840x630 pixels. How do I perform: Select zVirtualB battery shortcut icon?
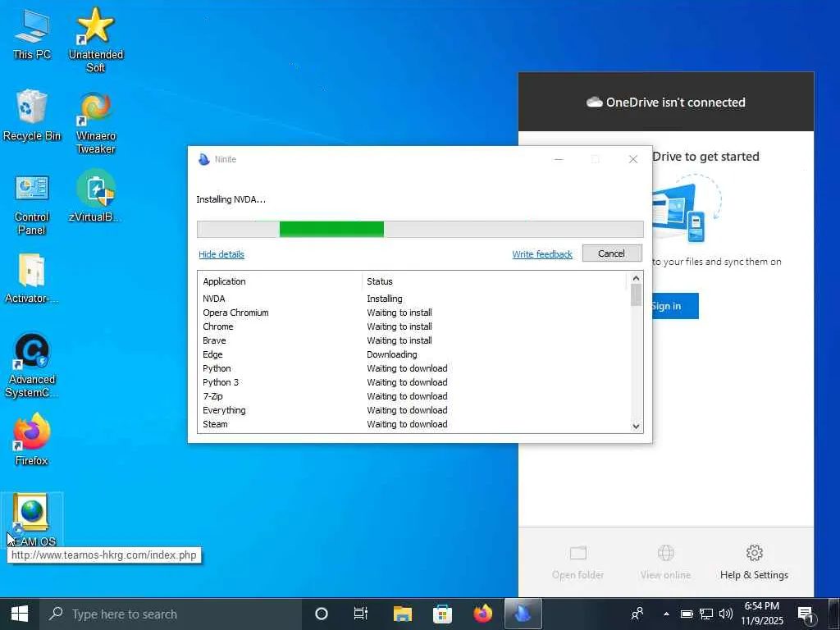tap(95, 195)
